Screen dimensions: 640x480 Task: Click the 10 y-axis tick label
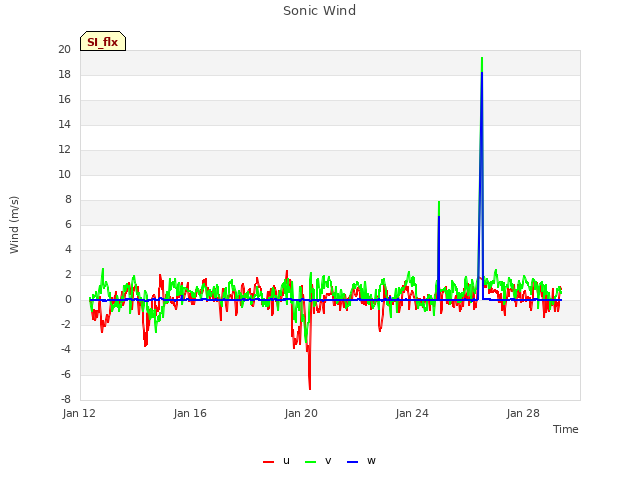pyautogui.click(x=64, y=175)
